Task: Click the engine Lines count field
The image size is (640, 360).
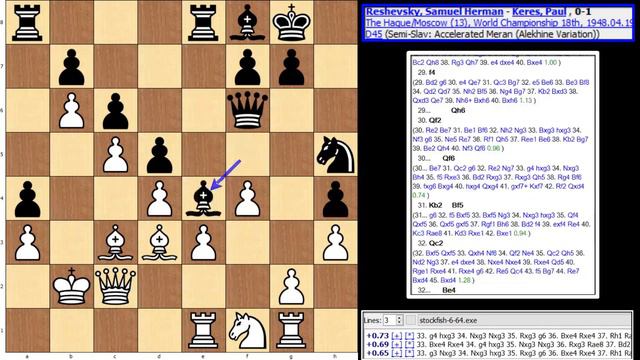Action: pos(389,320)
